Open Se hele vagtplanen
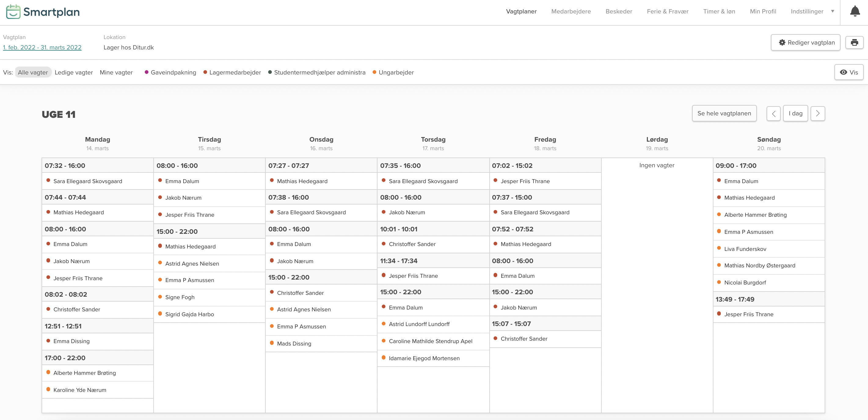Image resolution: width=868 pixels, height=420 pixels. click(x=724, y=114)
